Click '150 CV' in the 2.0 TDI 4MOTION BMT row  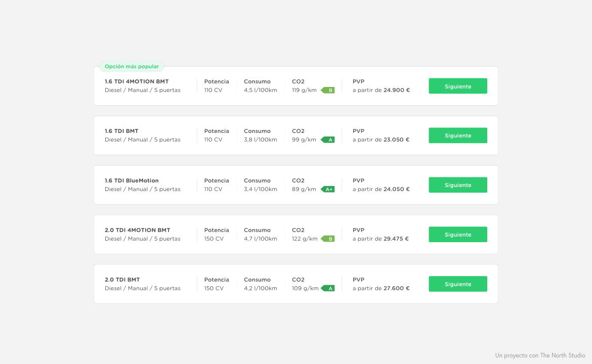click(214, 239)
